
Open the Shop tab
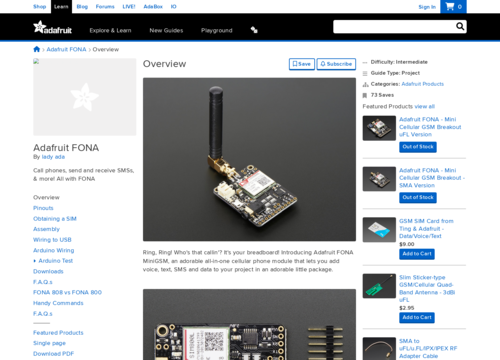40,7
